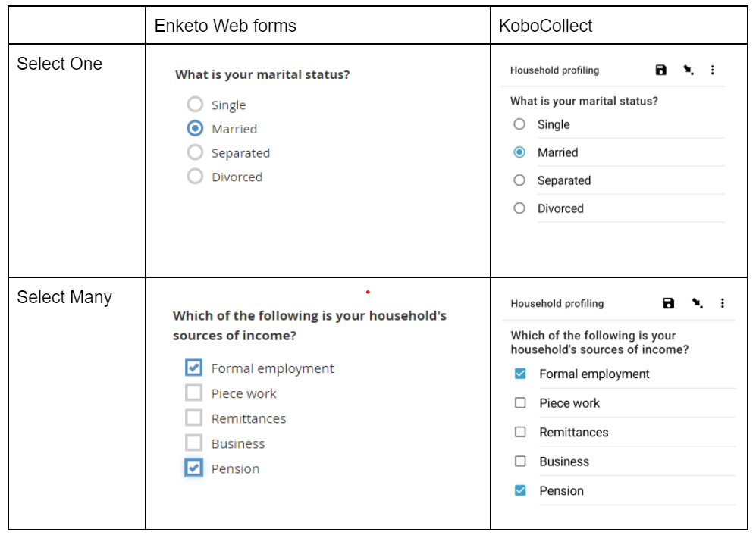756x535 pixels.
Task: Uncheck Formal employment in KoboCollect
Action: pyautogui.click(x=520, y=374)
